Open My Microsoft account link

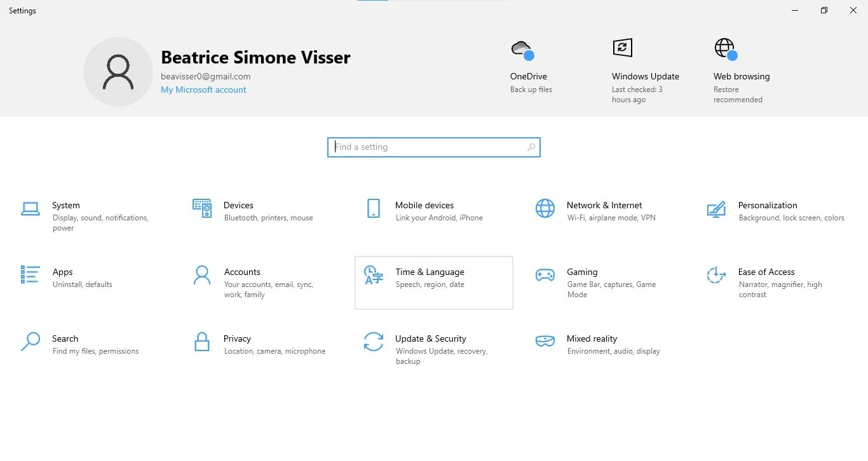(x=203, y=90)
